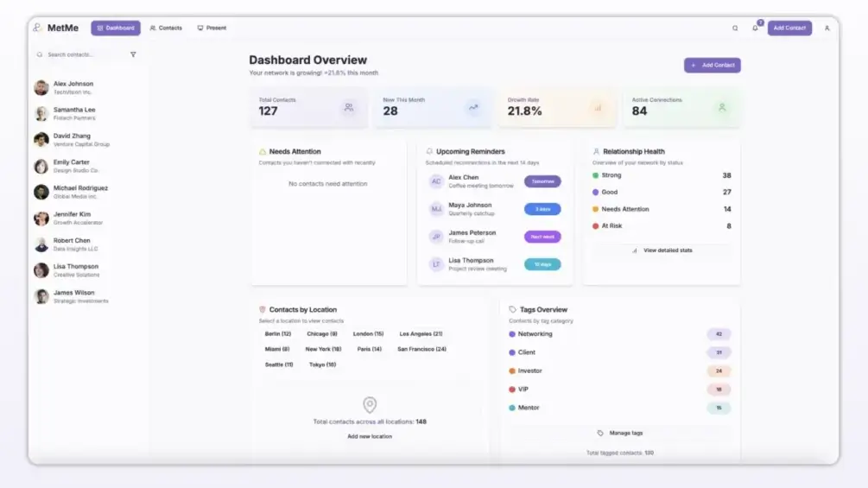This screenshot has width=868, height=488.
Task: Open user profile icon in top right
Action: click(827, 29)
